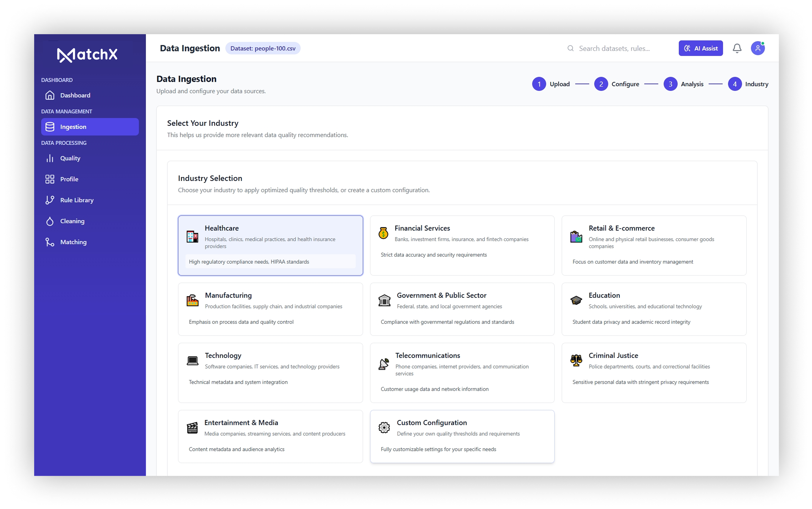
Task: Click the AI Assist button
Action: click(x=700, y=48)
